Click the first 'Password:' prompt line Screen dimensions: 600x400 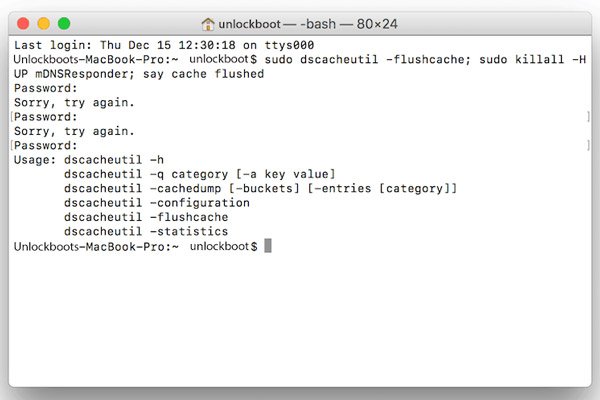pyautogui.click(x=46, y=88)
